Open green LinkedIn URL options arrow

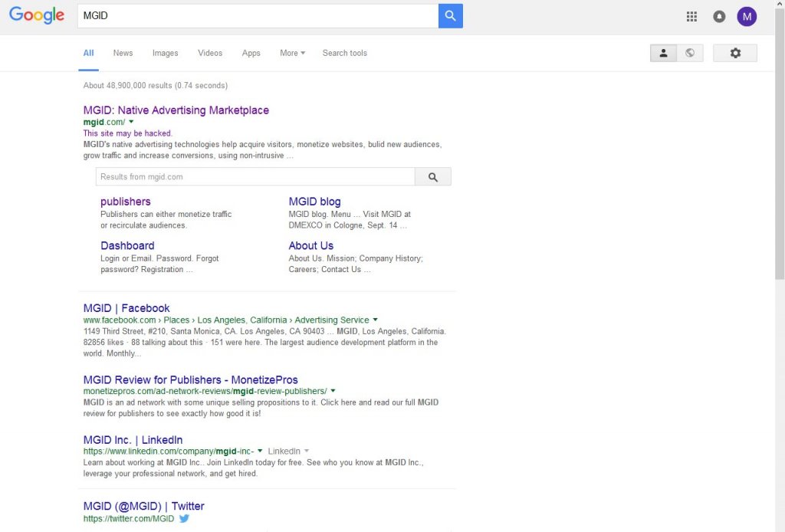coord(260,451)
